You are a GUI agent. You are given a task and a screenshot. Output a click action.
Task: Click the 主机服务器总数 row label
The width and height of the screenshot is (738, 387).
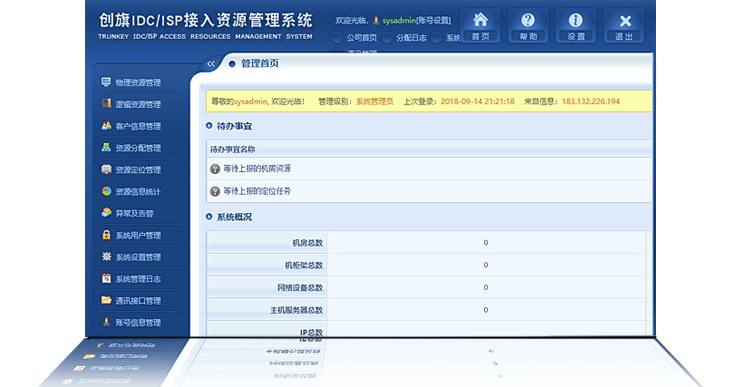pos(297,310)
